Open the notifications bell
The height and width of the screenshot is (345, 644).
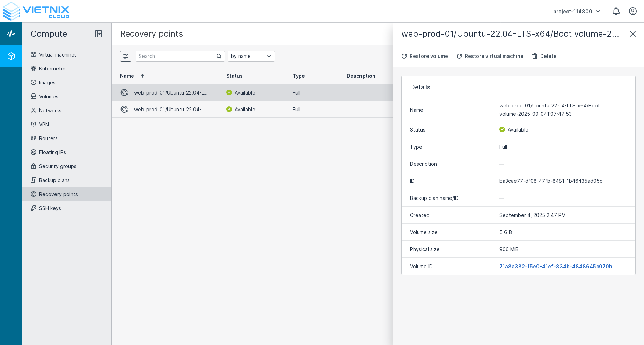(x=616, y=11)
